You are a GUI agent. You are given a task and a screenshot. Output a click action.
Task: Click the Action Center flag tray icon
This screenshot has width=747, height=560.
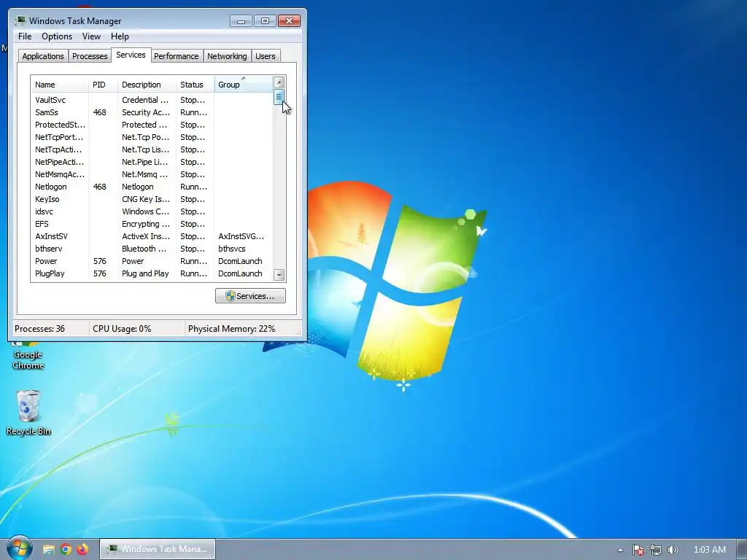(638, 550)
